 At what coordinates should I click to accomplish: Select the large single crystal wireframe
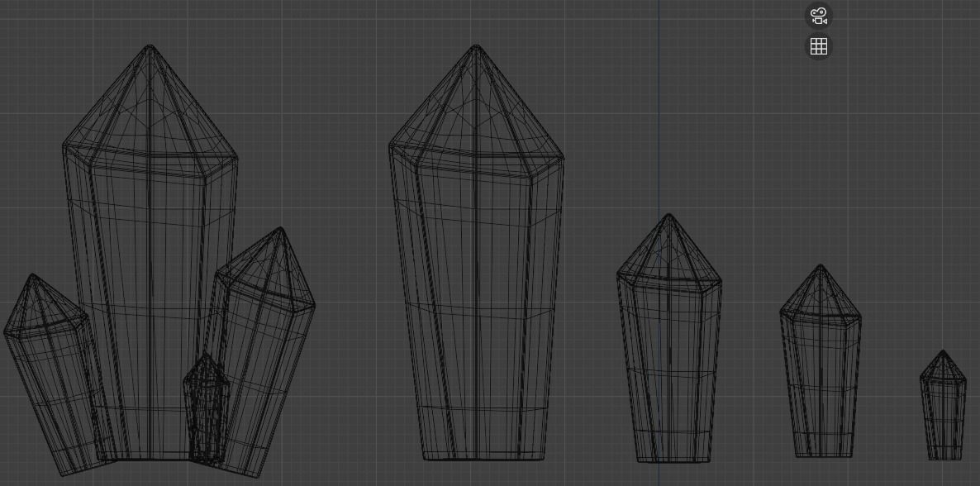(x=476, y=253)
